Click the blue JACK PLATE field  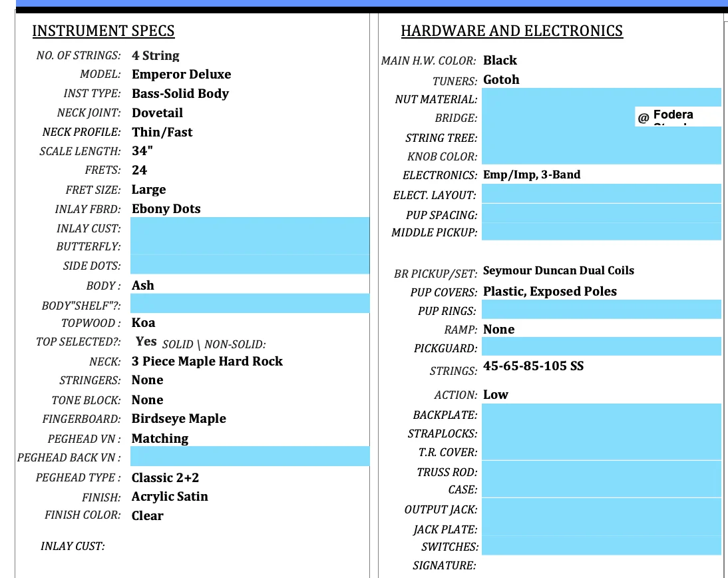[602, 527]
